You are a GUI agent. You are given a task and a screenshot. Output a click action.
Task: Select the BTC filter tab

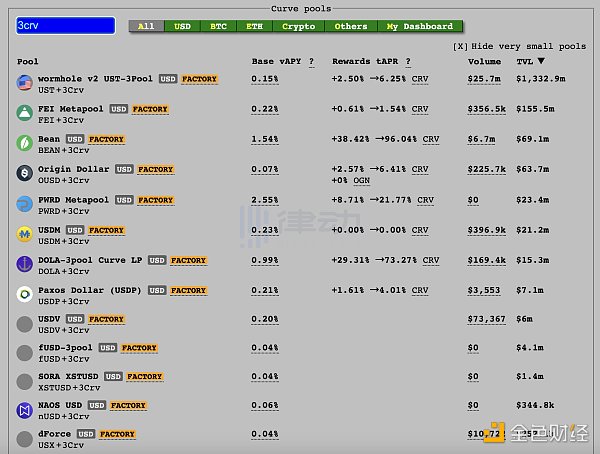pos(218,26)
